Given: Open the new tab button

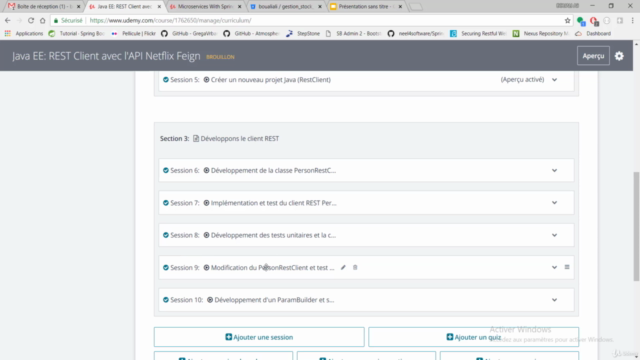Looking at the screenshot, I should tap(416, 7).
